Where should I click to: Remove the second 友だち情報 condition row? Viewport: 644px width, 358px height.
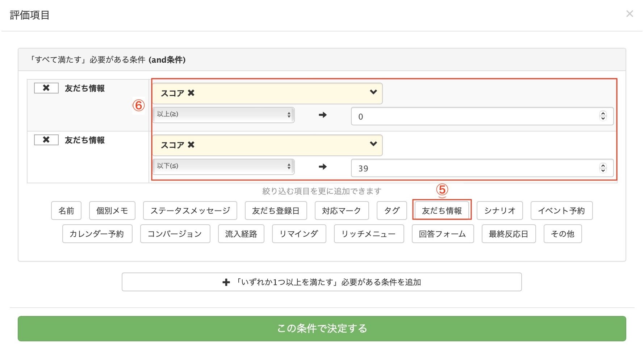(x=46, y=140)
